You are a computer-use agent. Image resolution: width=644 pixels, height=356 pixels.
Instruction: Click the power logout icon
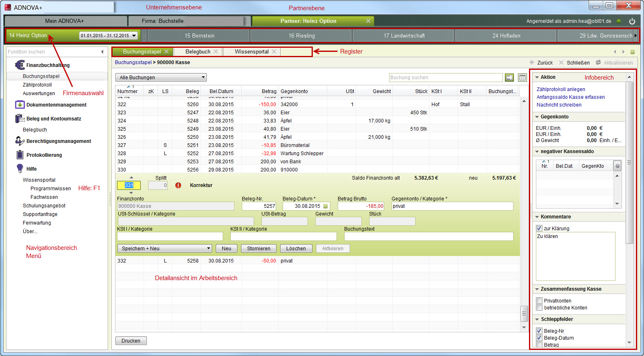point(632,21)
